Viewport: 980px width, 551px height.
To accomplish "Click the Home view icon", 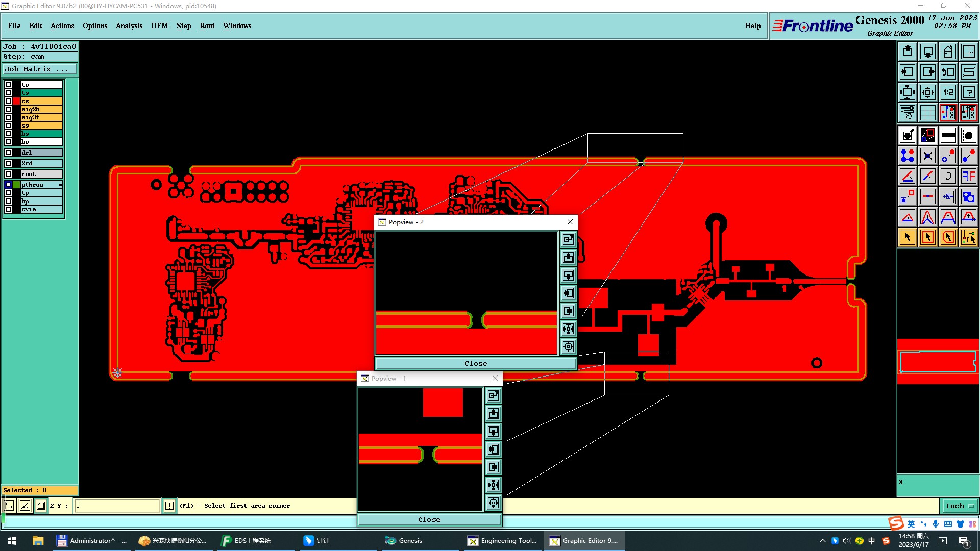I will coord(948,52).
